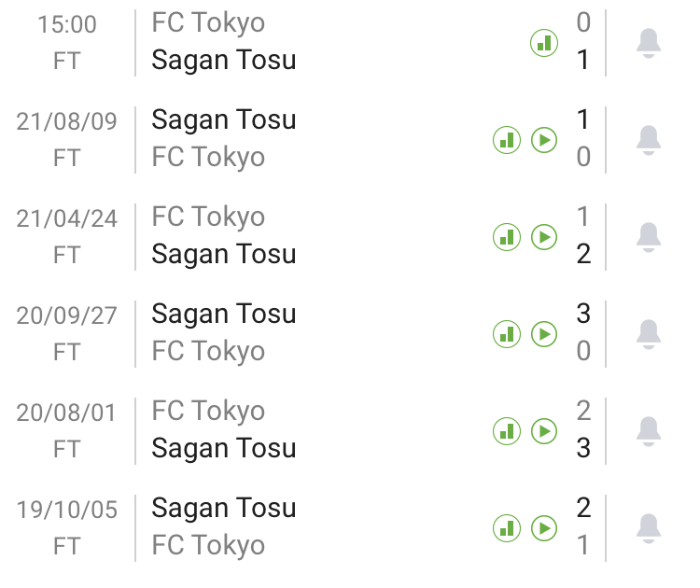
Task: Open Sagan Tosu team in 21/08/09 match
Action: (224, 120)
